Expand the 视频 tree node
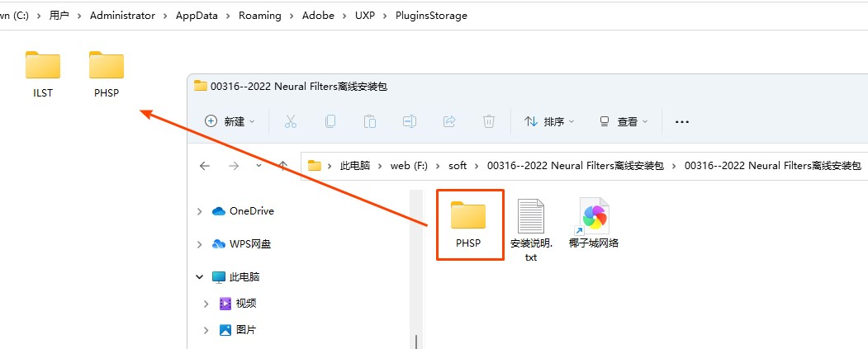The height and width of the screenshot is (349, 868). pos(206,304)
